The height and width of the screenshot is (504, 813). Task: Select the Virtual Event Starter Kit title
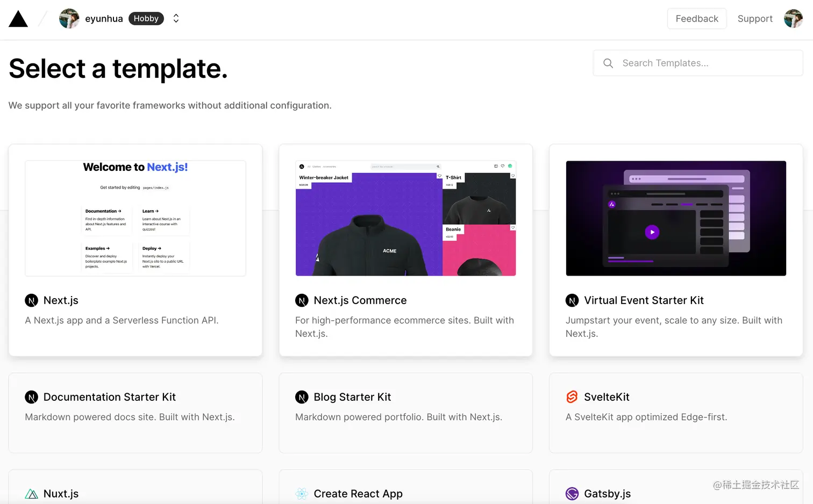(644, 300)
